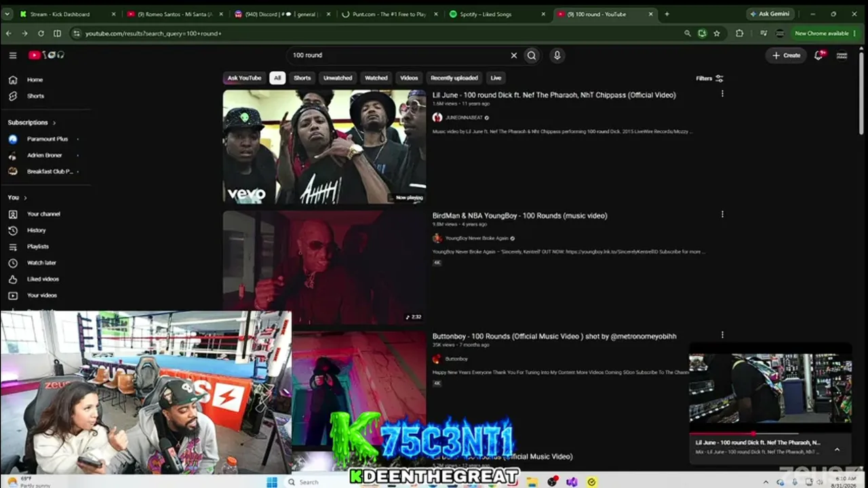The image size is (868, 488).
Task: Expand the miniplayer with the chevron
Action: coord(837,449)
